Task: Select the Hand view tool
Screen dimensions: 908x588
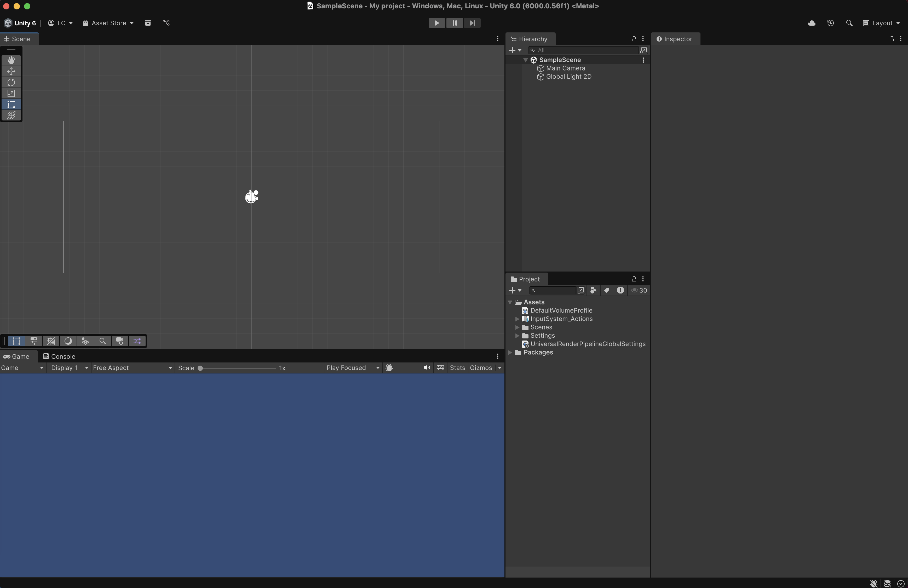Action: pyautogui.click(x=11, y=60)
